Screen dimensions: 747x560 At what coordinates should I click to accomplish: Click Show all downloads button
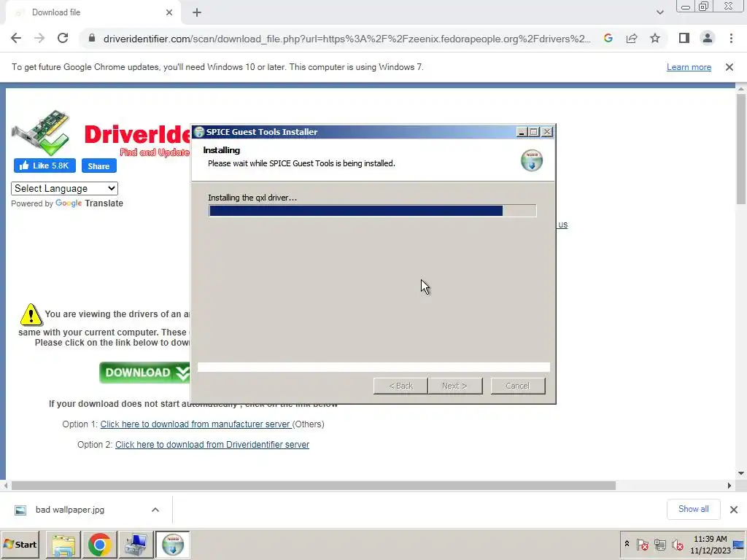click(693, 509)
